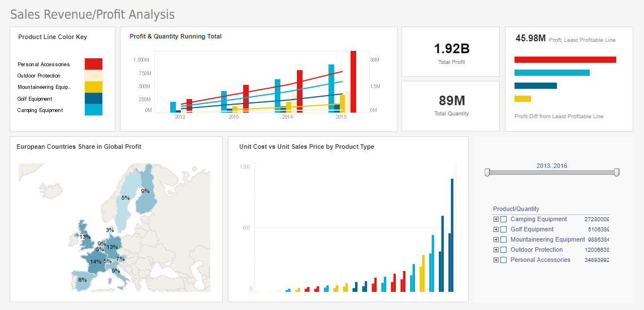This screenshot has height=310, width=644.
Task: Toggle the Outdoor Protection checkbox
Action: [504, 249]
